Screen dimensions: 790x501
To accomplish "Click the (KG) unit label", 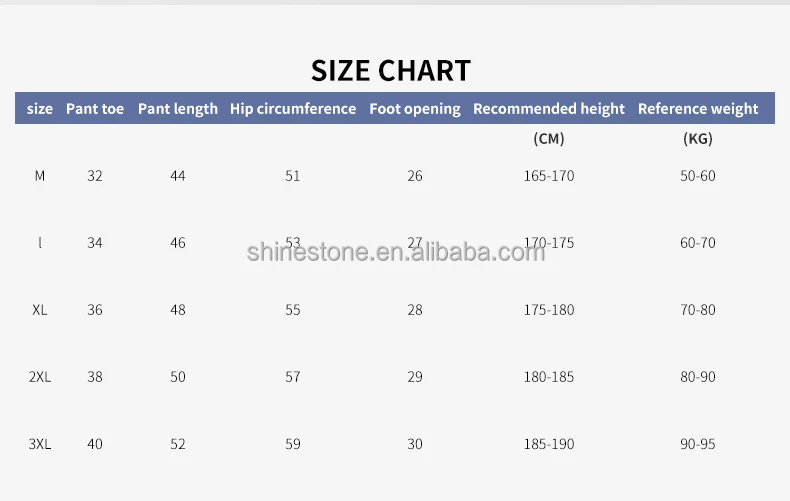I will point(698,139).
